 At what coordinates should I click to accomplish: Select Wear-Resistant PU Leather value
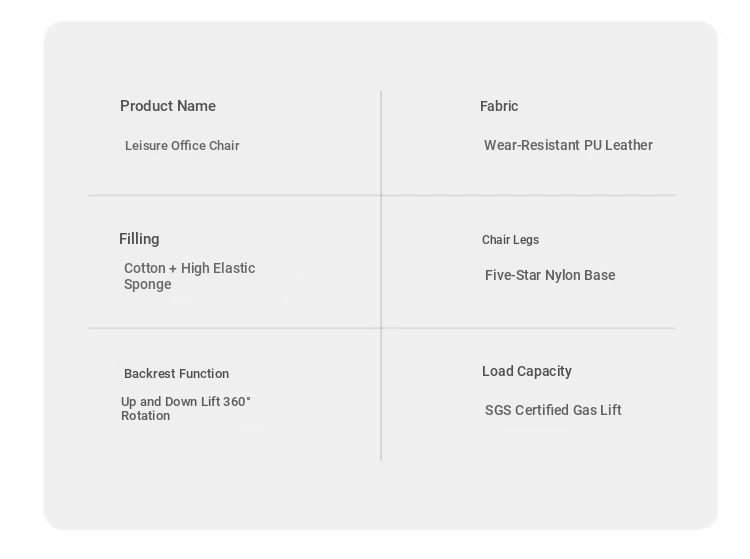click(568, 145)
